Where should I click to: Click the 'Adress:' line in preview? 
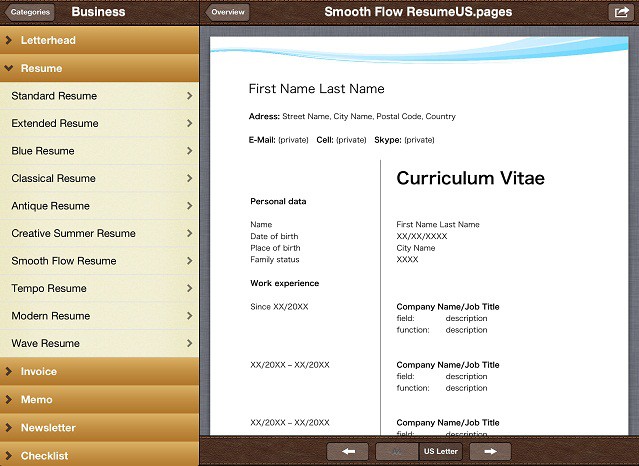pos(352,116)
